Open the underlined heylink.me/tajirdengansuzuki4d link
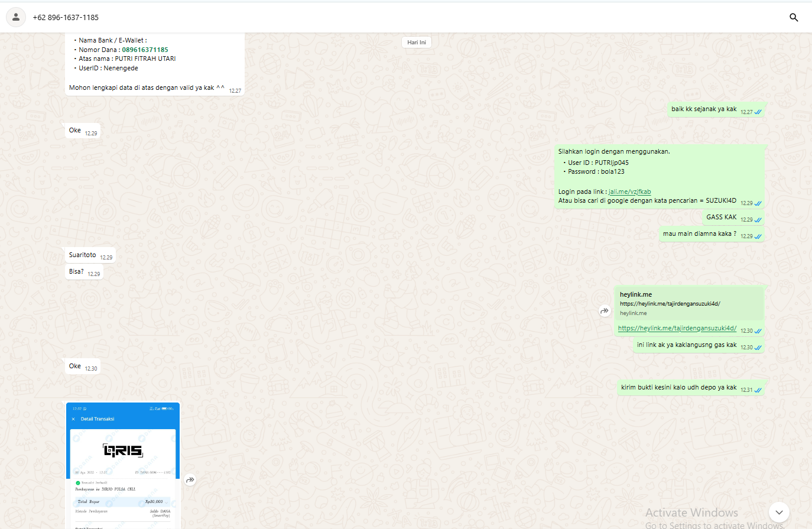The width and height of the screenshot is (812, 529). [x=677, y=328]
